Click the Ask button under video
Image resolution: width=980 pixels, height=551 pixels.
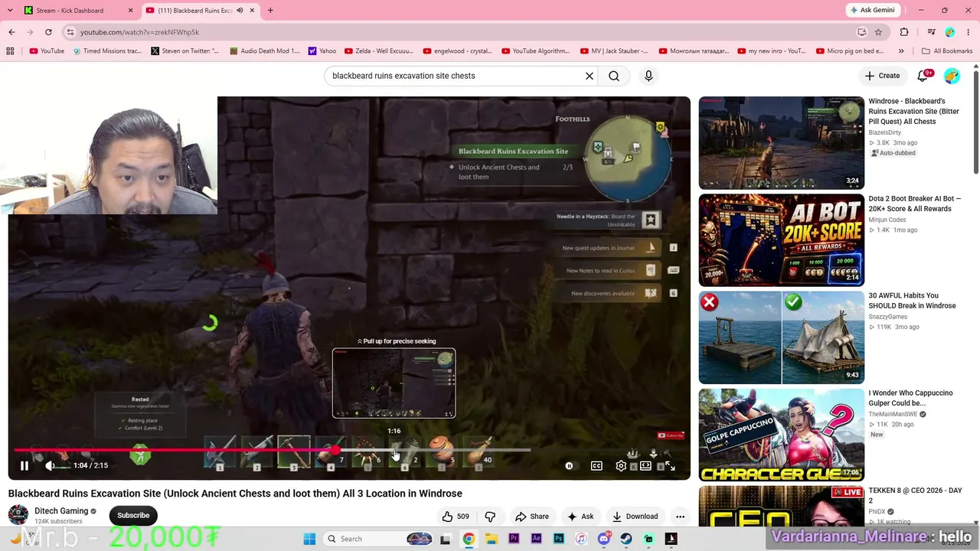pyautogui.click(x=580, y=517)
